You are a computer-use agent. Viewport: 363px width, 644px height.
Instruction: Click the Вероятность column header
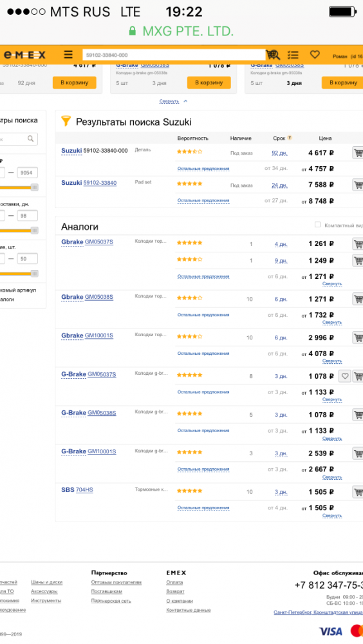point(192,138)
